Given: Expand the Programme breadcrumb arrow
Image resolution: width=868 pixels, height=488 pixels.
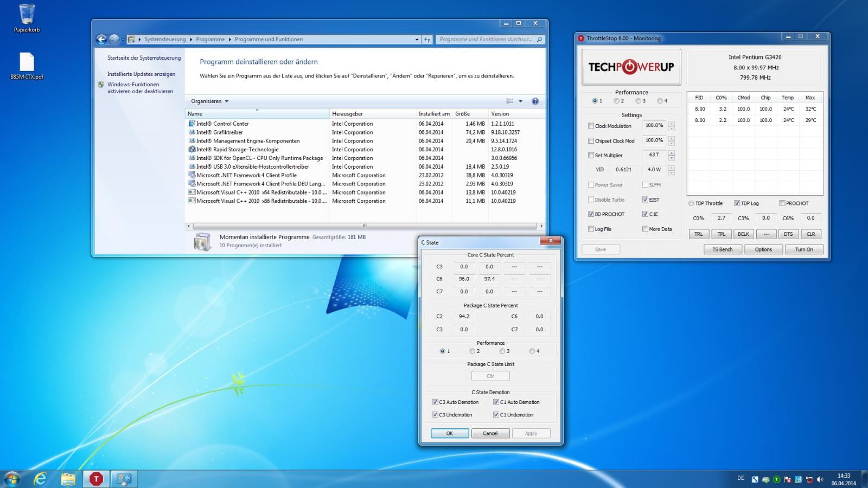Looking at the screenshot, I should [x=229, y=40].
